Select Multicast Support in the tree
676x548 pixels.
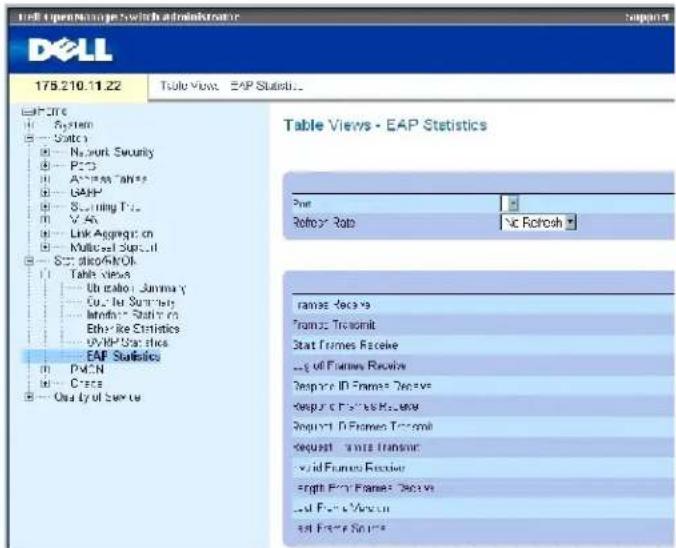(114, 247)
